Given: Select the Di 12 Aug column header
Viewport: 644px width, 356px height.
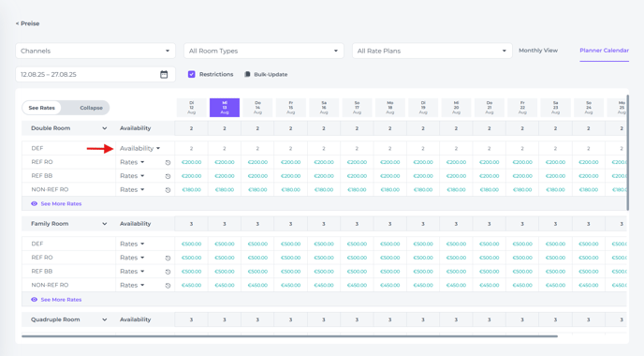Looking at the screenshot, I should [x=191, y=108].
